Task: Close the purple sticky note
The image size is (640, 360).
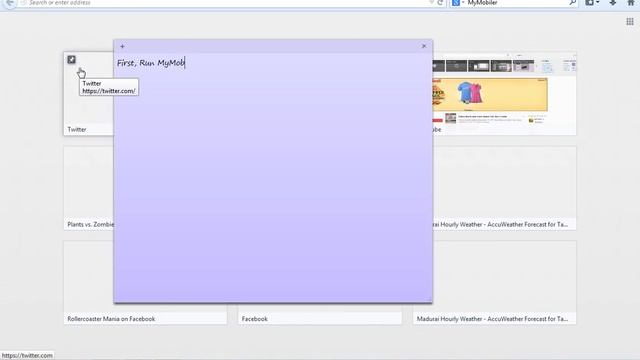Action: (424, 46)
